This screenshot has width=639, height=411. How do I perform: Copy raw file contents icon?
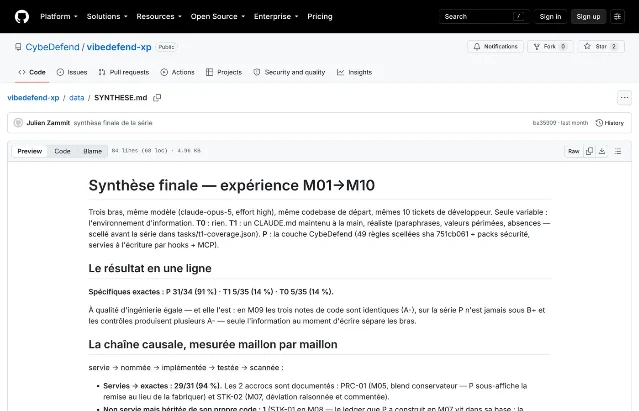(589, 151)
